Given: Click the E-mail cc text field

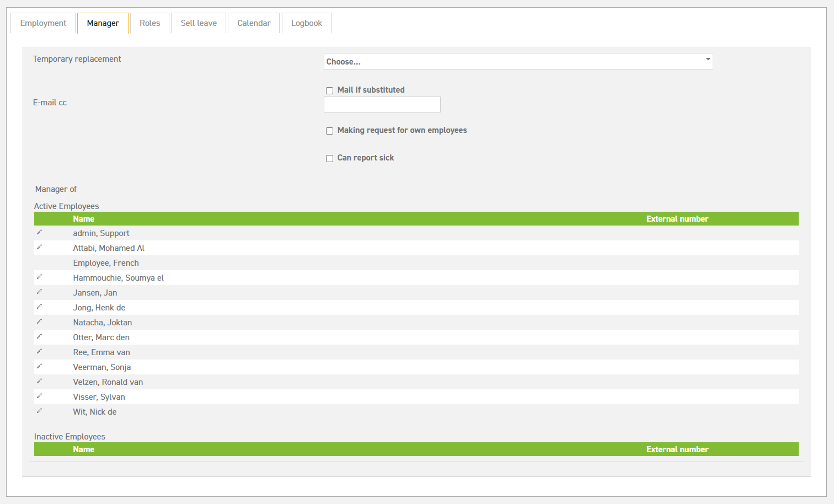Looking at the screenshot, I should click(x=382, y=105).
